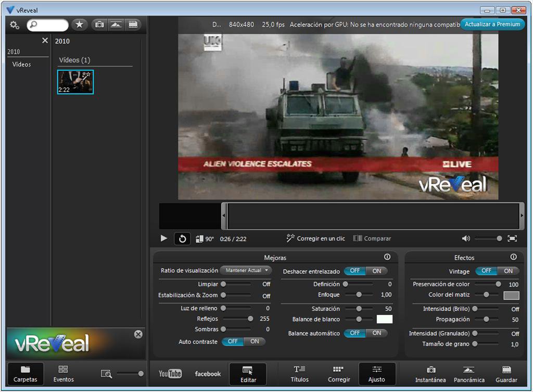
Task: Switch to Eventos view
Action: (x=63, y=374)
